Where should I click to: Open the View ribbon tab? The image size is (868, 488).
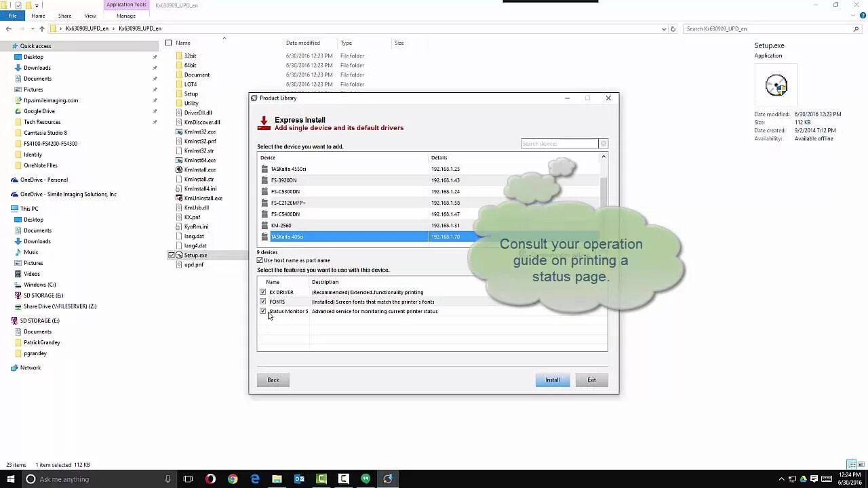point(90,16)
